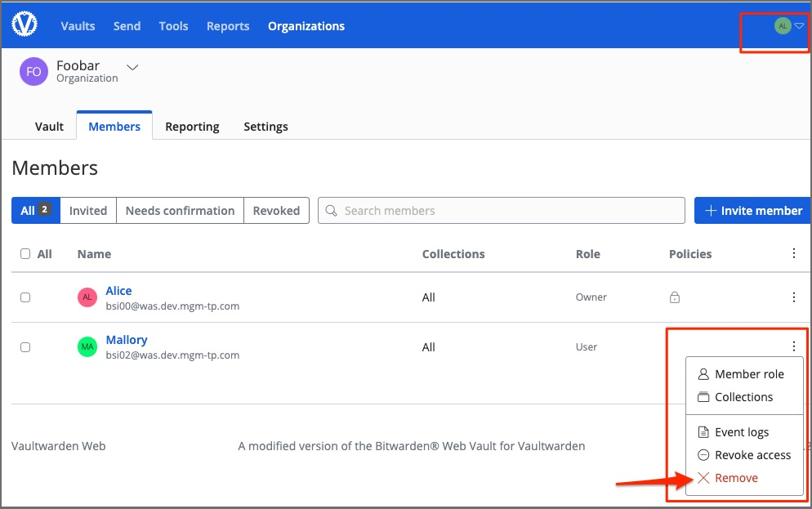The image size is (812, 509).
Task: Filter by Needs confirmation
Action: click(180, 211)
